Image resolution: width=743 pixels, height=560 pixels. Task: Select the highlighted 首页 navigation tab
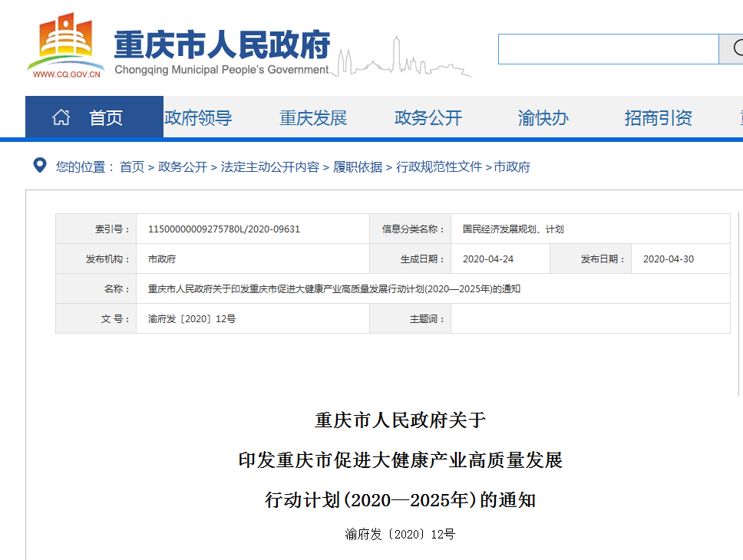point(106,118)
